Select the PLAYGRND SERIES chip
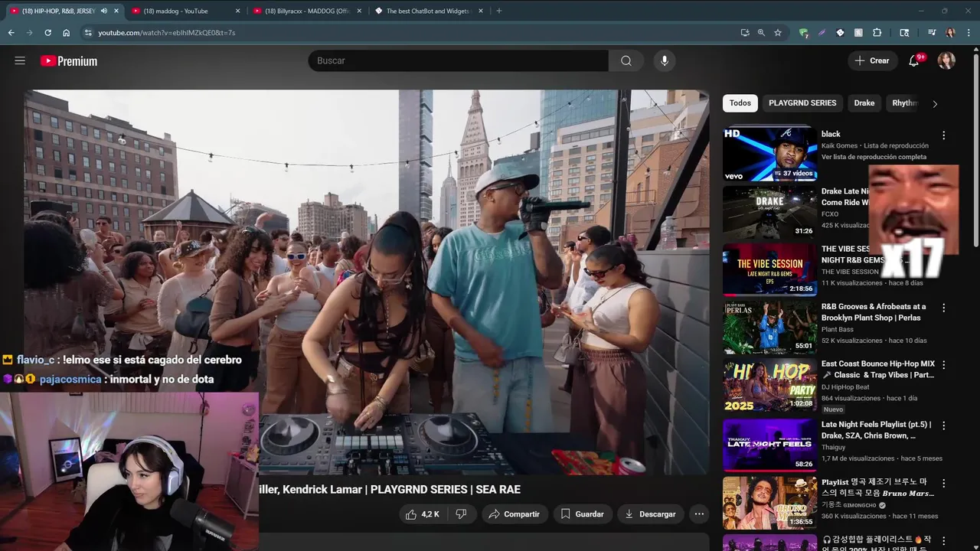980x551 pixels. pos(802,103)
